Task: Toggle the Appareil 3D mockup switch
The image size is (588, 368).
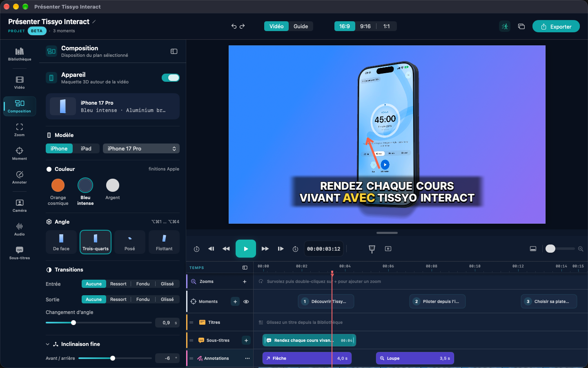Action: (171, 78)
